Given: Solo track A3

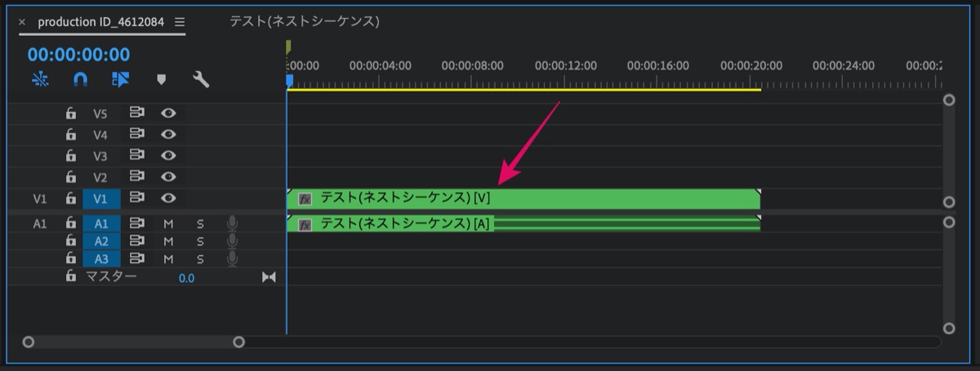Looking at the screenshot, I should pos(200,259).
